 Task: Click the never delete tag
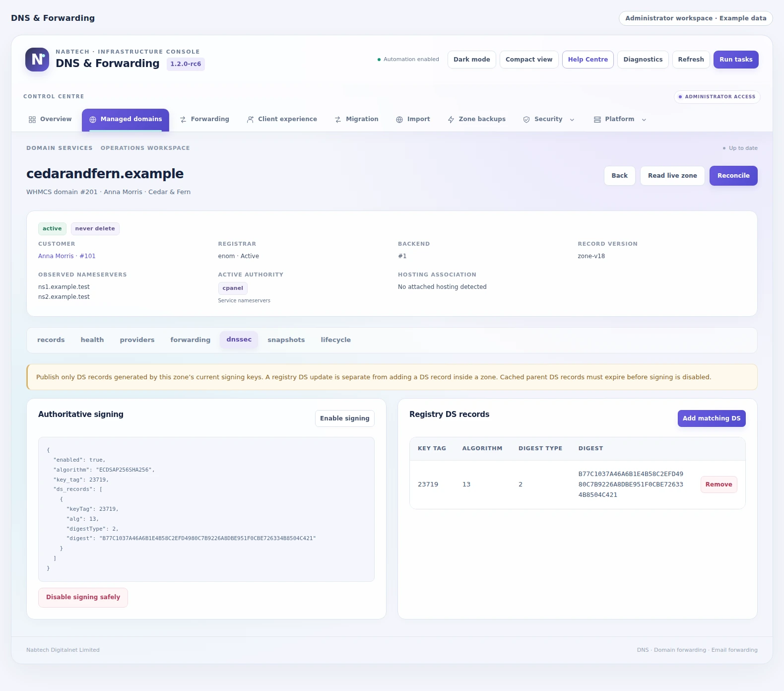[95, 229]
